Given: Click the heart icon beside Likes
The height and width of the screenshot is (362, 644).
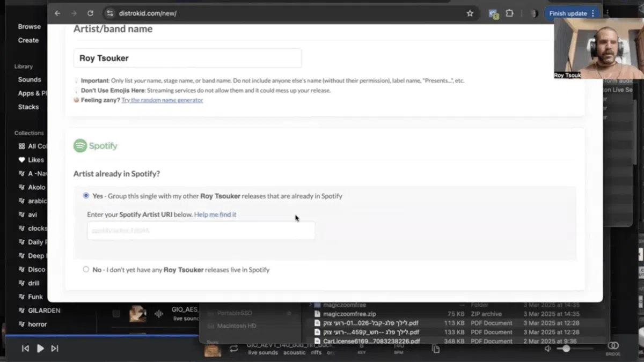Looking at the screenshot, I should pos(22,160).
